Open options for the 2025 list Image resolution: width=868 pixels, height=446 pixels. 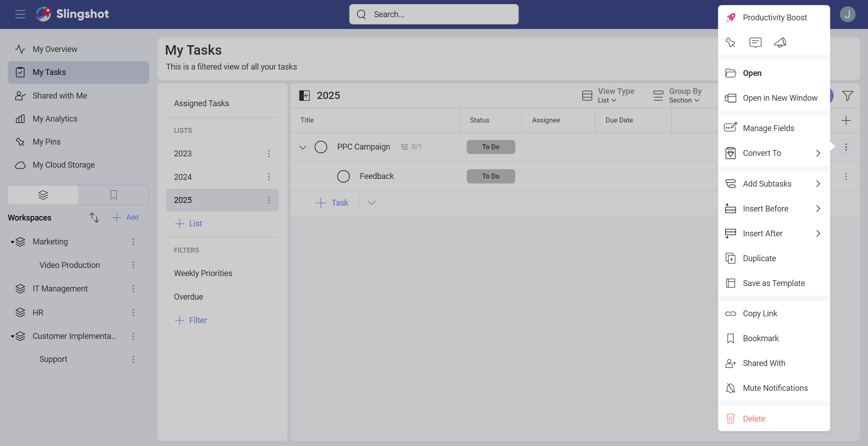(269, 200)
